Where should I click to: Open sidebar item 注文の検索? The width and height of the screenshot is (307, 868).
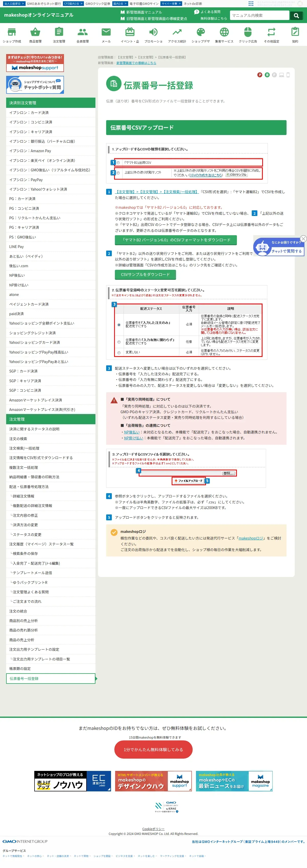(50, 439)
